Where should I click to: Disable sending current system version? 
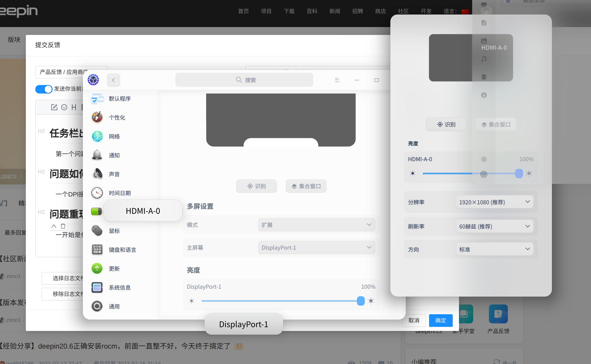pyautogui.click(x=44, y=89)
